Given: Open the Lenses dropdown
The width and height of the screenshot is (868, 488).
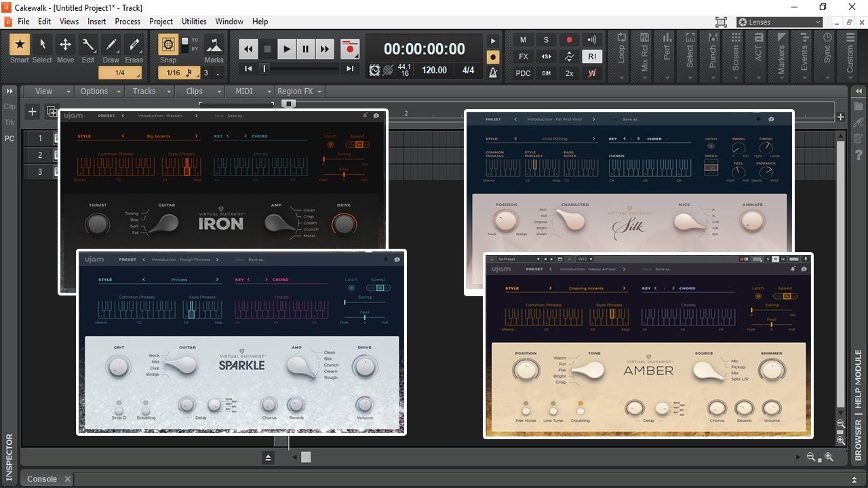Looking at the screenshot, I should click(780, 22).
